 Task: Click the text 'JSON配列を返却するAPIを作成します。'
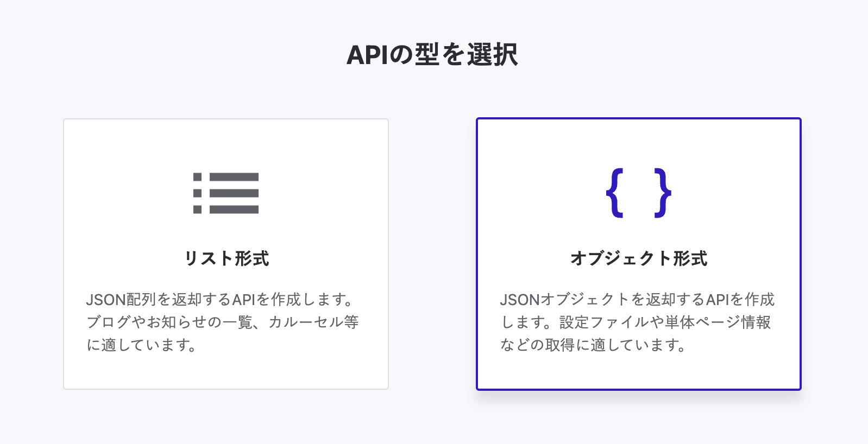[x=222, y=300]
